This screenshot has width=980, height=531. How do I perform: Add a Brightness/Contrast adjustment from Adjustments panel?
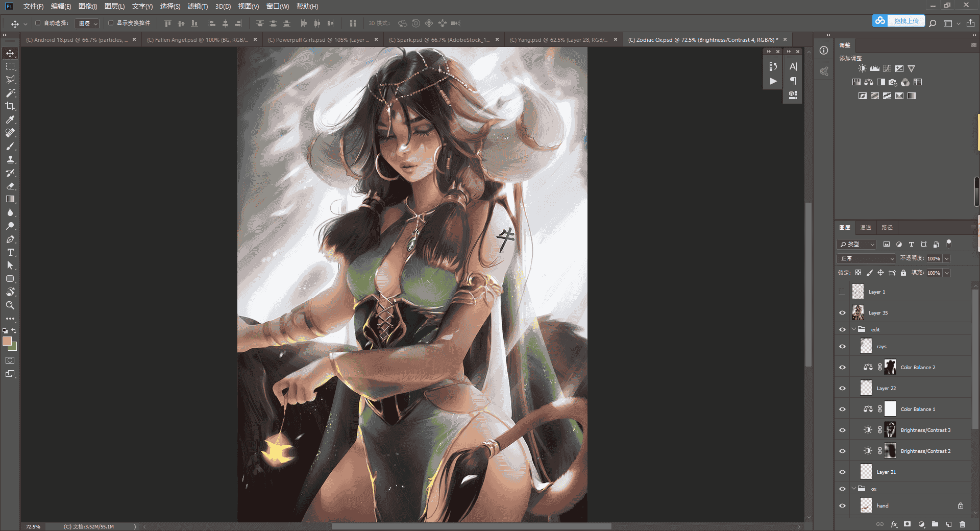(862, 68)
